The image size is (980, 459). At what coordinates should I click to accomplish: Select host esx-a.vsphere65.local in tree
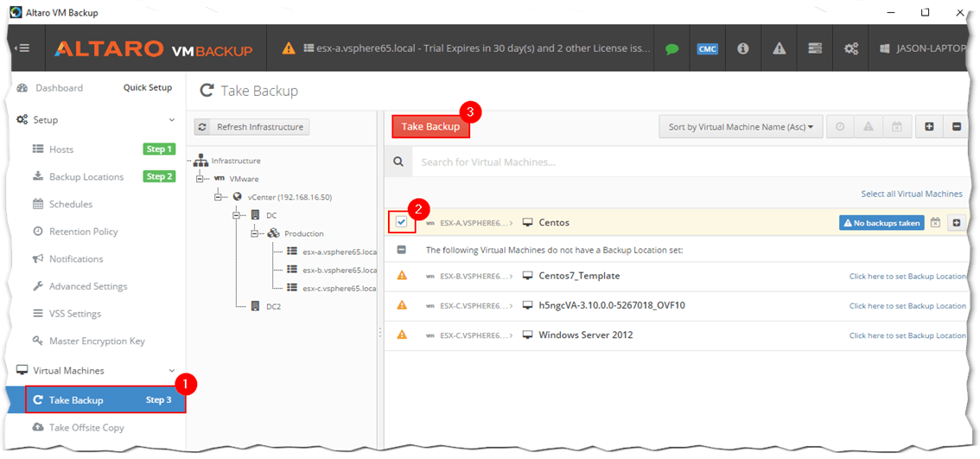339,252
